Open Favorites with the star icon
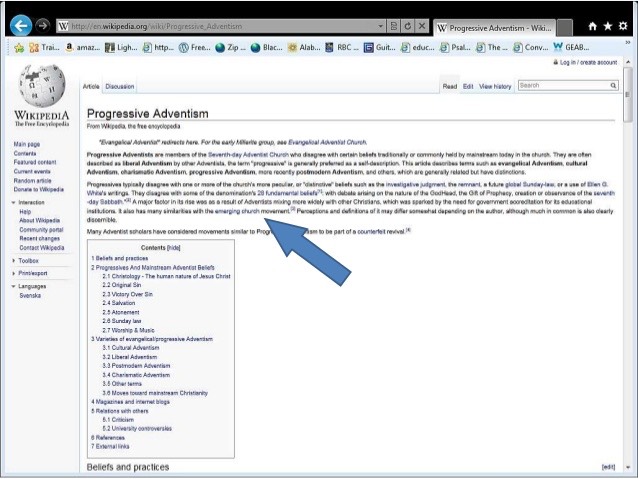 click(x=607, y=26)
